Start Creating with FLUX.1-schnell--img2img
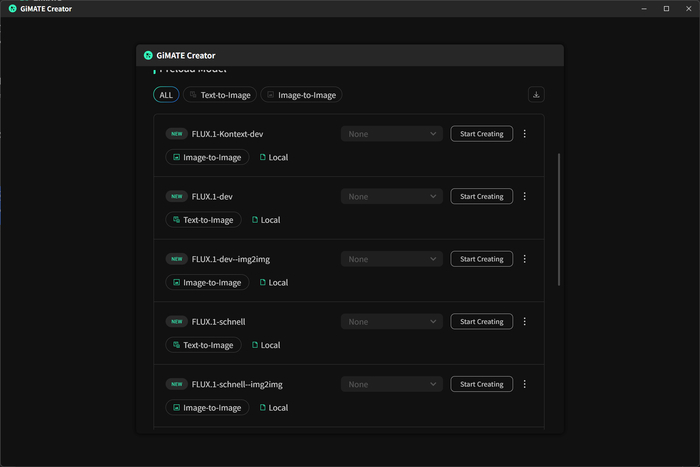Viewport: 700px width, 467px height. (481, 384)
